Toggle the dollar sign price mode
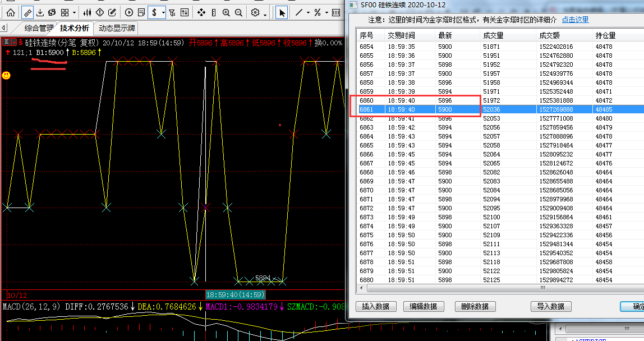The height and width of the screenshot is (341, 644). pyautogui.click(x=154, y=12)
